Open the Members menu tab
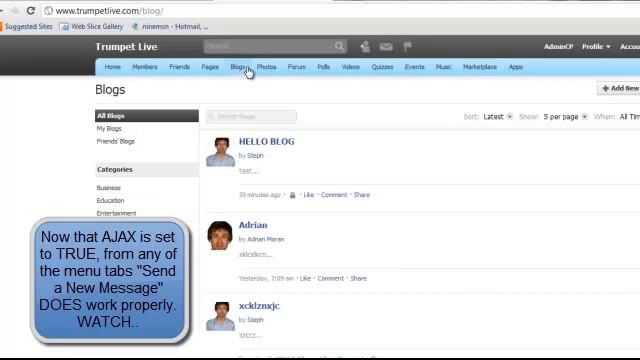The image size is (640, 360). click(x=144, y=67)
